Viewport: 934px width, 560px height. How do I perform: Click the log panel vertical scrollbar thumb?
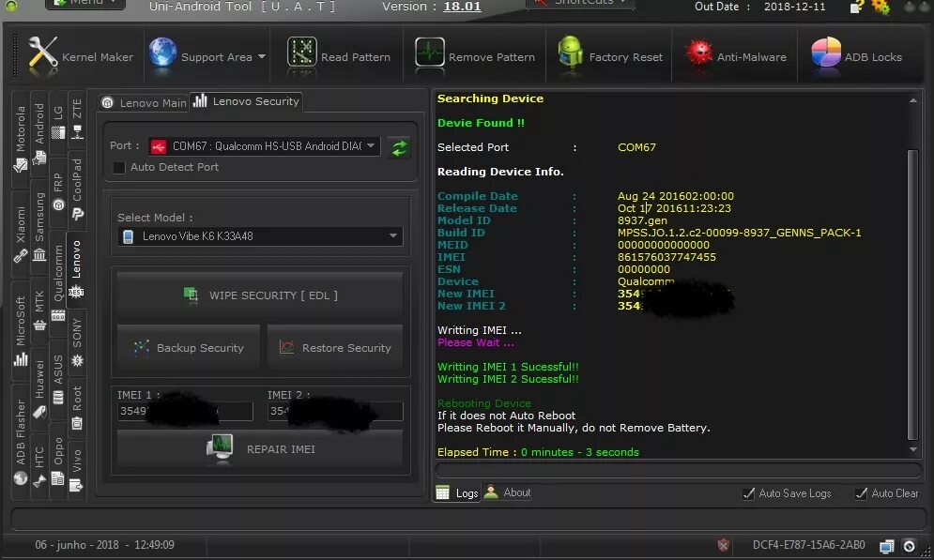(x=912, y=295)
